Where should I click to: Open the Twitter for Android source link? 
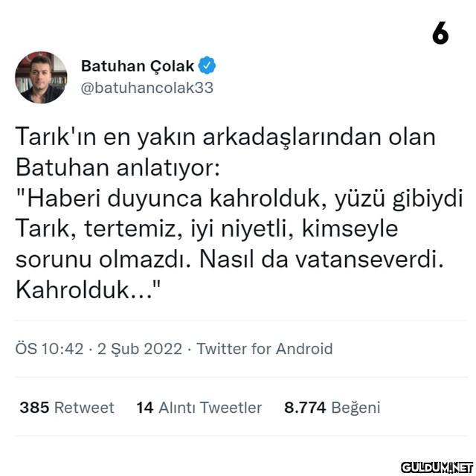point(265,349)
